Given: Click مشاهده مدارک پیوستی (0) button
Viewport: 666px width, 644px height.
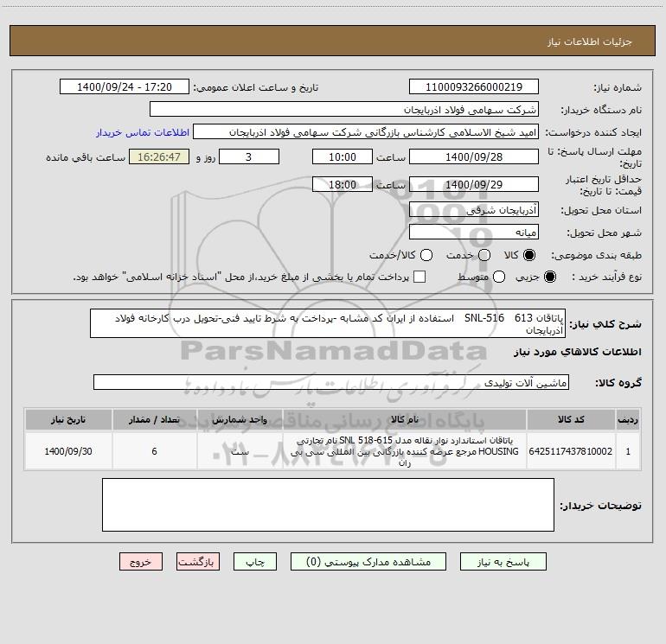Looking at the screenshot, I should click(x=368, y=562).
